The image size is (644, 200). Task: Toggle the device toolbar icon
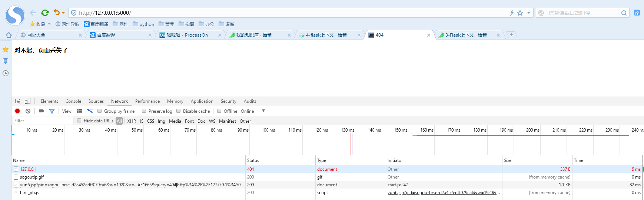coord(27,101)
